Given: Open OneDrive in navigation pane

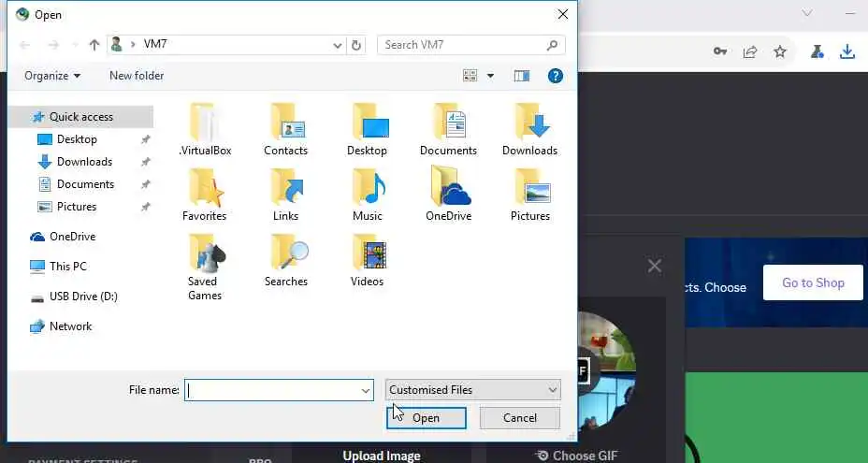Looking at the screenshot, I should click(x=72, y=237).
